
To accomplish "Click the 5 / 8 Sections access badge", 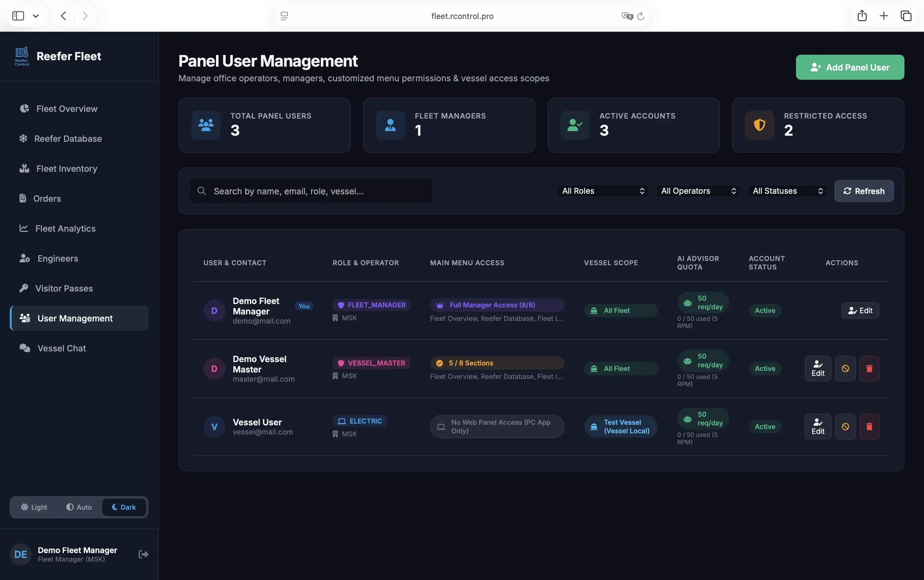I will click(x=497, y=363).
